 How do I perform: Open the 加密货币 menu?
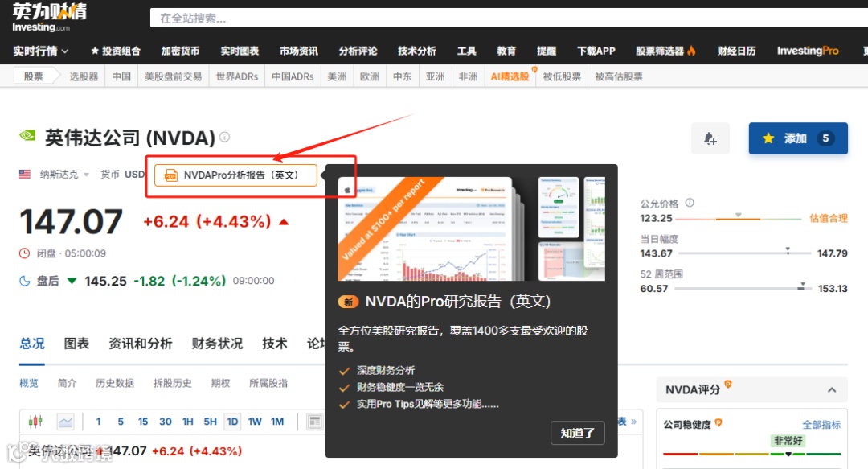tap(180, 51)
